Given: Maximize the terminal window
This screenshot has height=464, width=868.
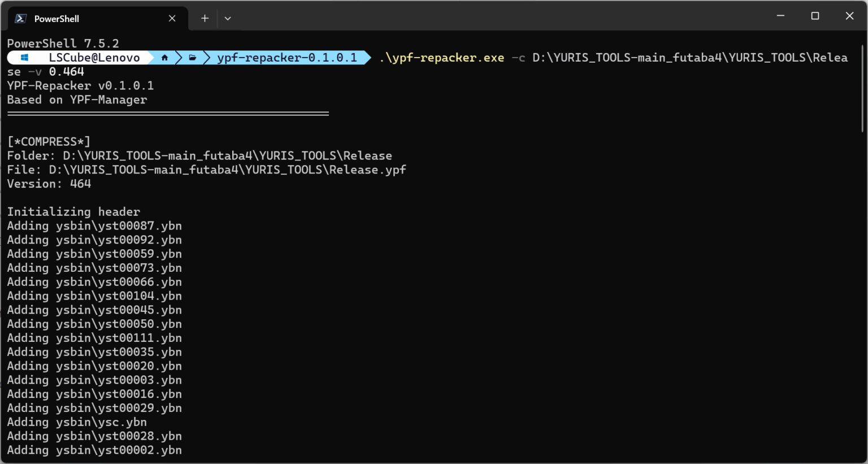Looking at the screenshot, I should pyautogui.click(x=815, y=16).
